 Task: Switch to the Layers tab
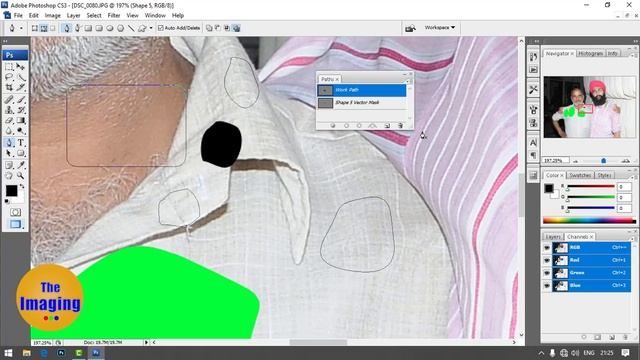coord(553,237)
